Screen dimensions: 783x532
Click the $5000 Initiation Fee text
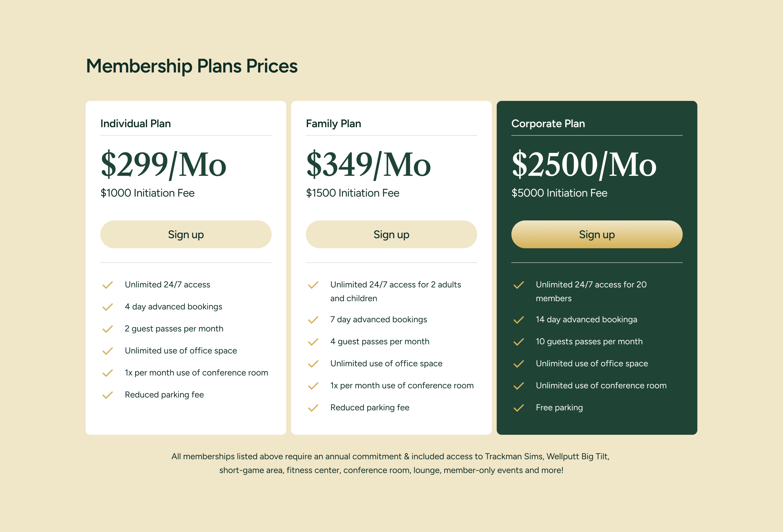[x=559, y=193]
